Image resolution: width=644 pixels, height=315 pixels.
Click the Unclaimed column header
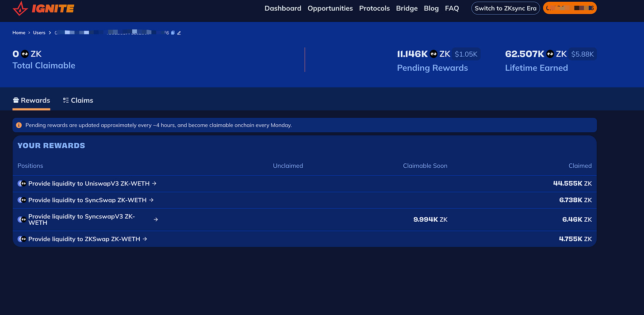tap(288, 166)
